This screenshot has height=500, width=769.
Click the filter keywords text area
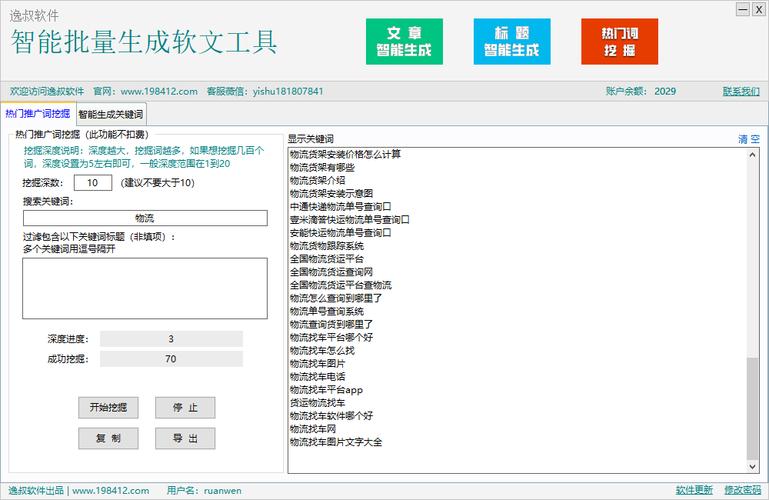pyautogui.click(x=145, y=288)
